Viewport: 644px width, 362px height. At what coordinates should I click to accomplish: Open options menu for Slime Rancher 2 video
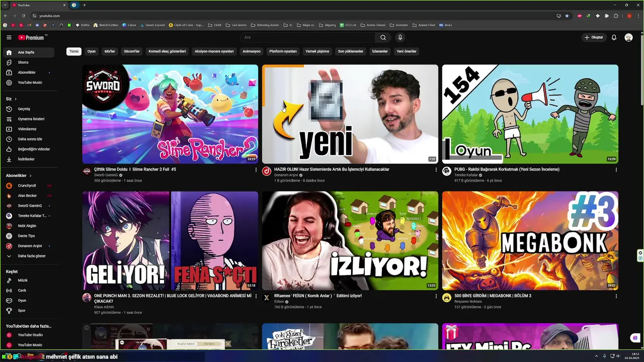click(x=256, y=170)
